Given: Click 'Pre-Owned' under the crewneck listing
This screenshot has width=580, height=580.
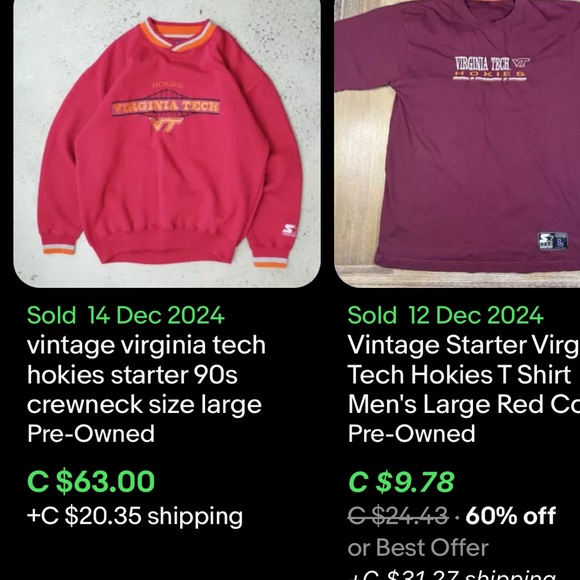Looking at the screenshot, I should 91,433.
